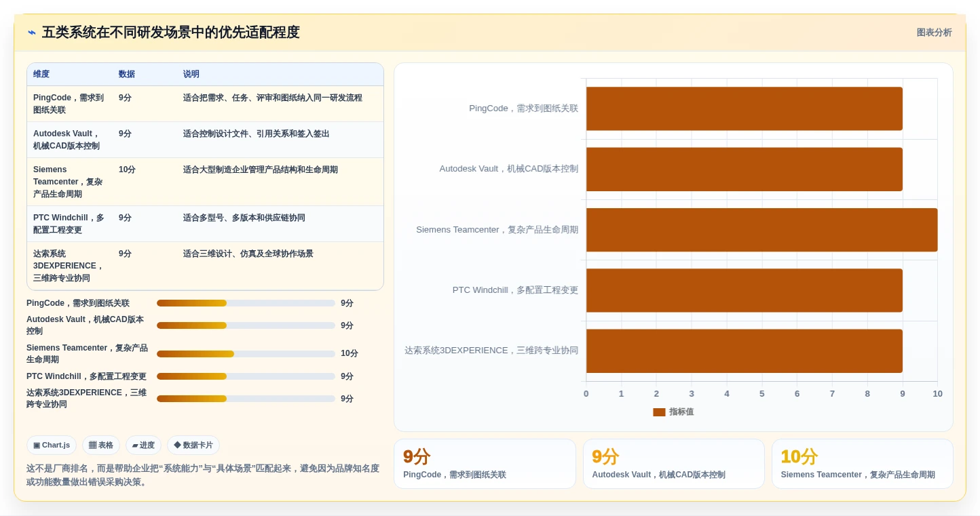Click the x-axis tick label 10
Screen dimensions: 980x516
point(937,394)
